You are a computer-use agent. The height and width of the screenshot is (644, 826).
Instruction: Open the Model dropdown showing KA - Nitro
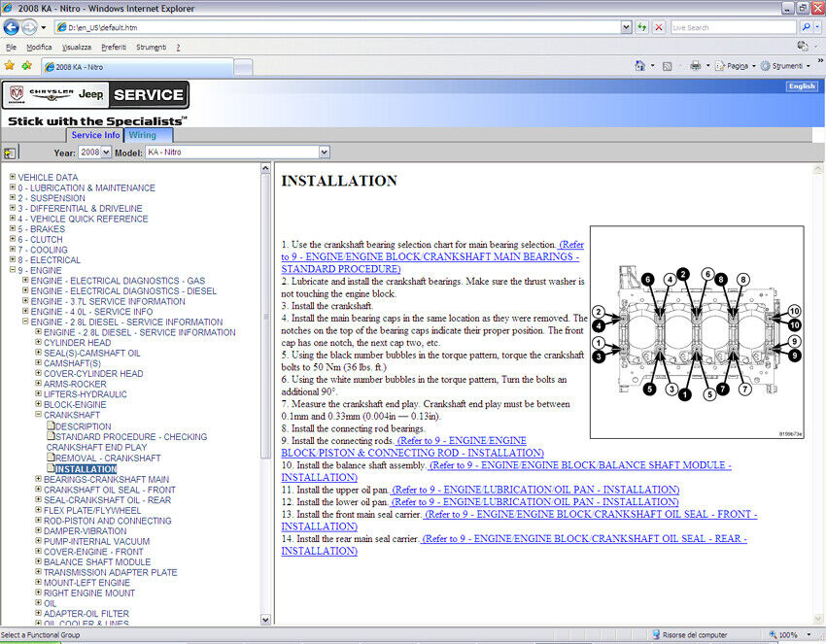click(x=237, y=153)
